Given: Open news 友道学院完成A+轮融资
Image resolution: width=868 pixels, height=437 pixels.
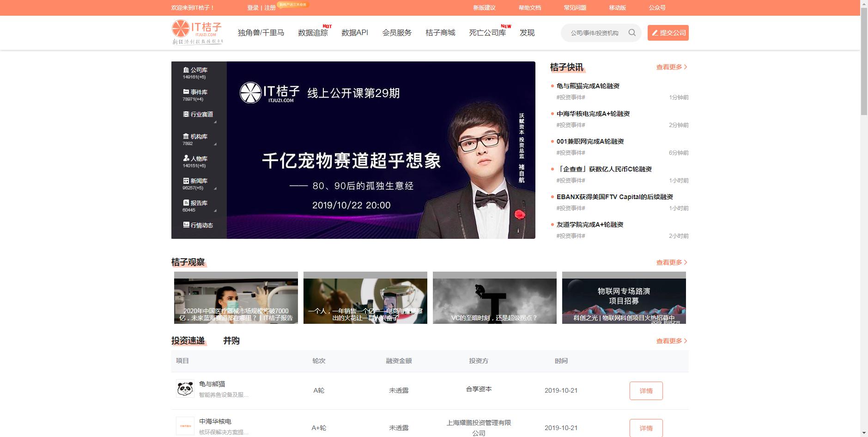Looking at the screenshot, I should pos(590,225).
